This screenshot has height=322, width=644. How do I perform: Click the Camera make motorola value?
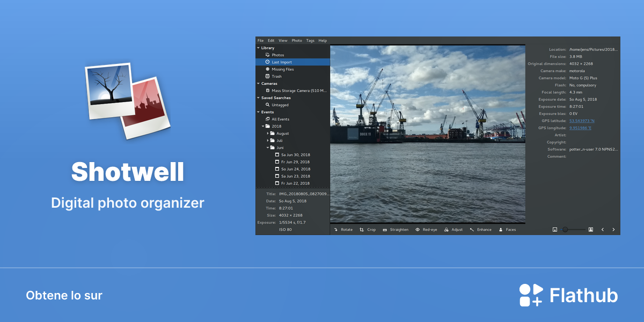point(577,71)
